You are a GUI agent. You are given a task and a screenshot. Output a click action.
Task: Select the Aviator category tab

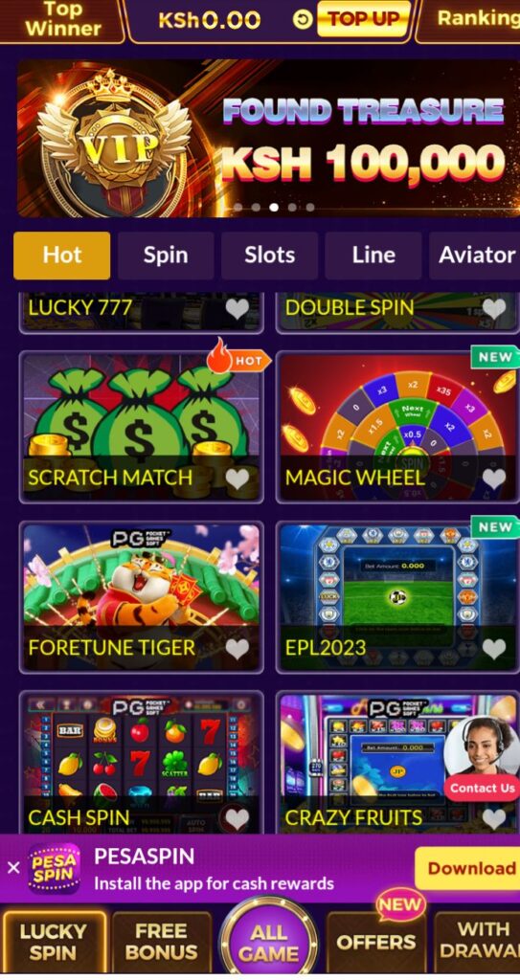click(475, 255)
